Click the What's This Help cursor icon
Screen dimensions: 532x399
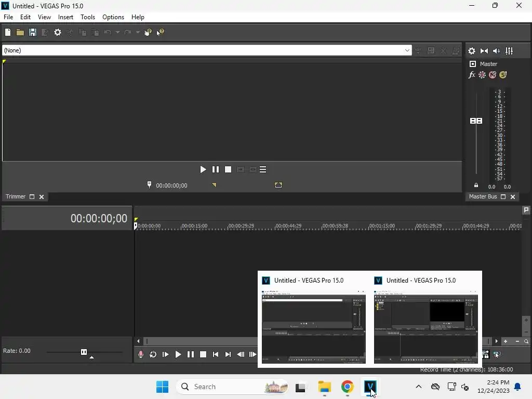[x=160, y=32]
